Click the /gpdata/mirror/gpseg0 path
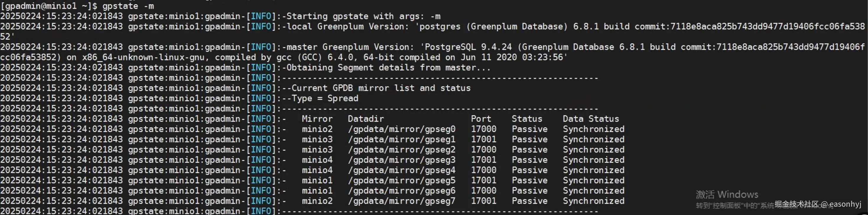 (x=401, y=129)
